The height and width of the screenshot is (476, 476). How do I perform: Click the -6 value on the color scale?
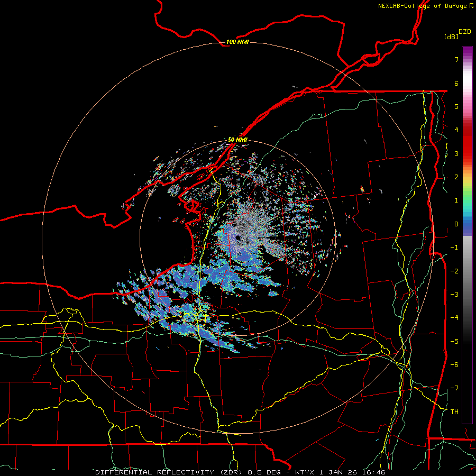tap(454, 364)
